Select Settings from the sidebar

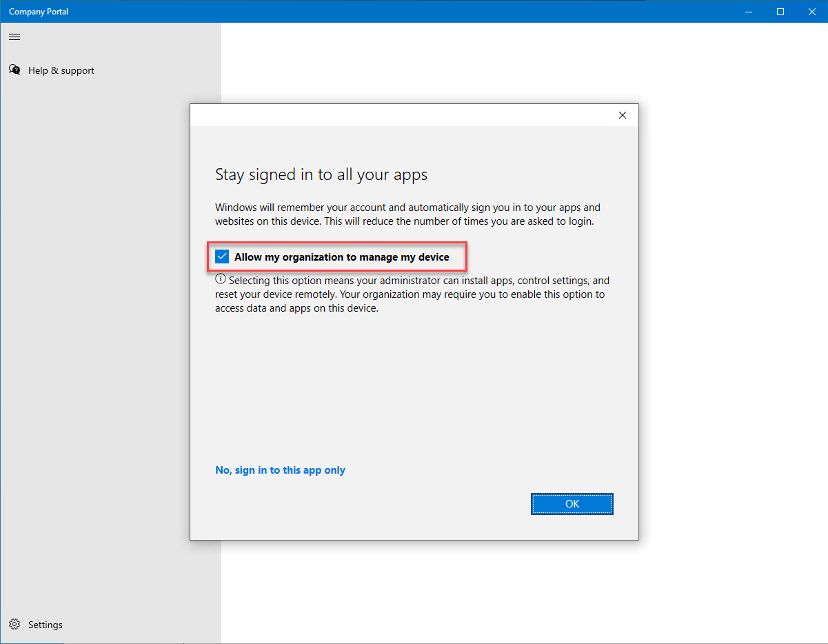coord(44,624)
